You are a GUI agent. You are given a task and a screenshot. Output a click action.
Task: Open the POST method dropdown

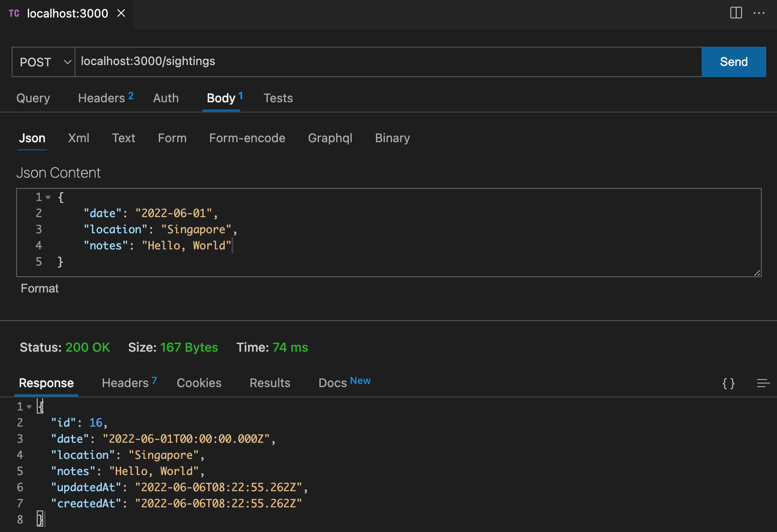44,62
